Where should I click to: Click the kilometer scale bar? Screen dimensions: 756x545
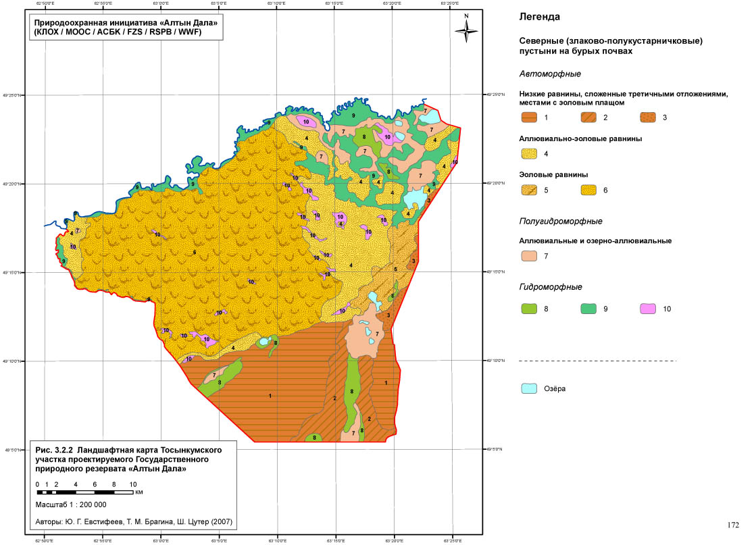tap(86, 492)
